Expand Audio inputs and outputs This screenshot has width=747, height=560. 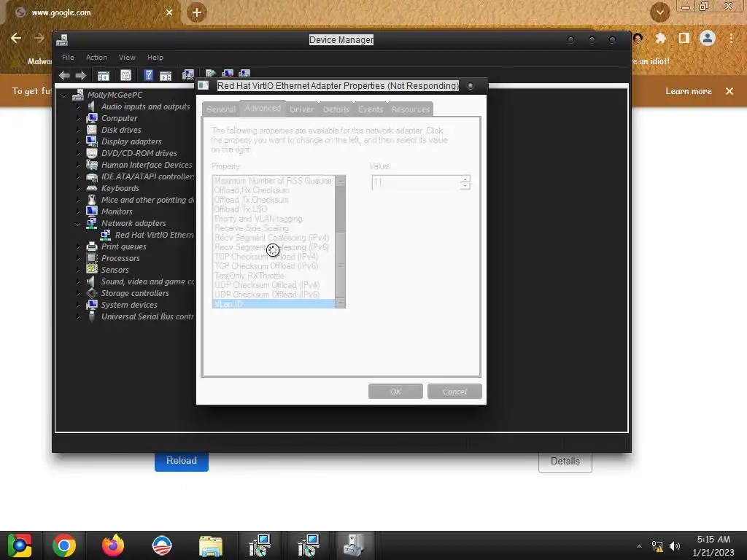tap(78, 106)
